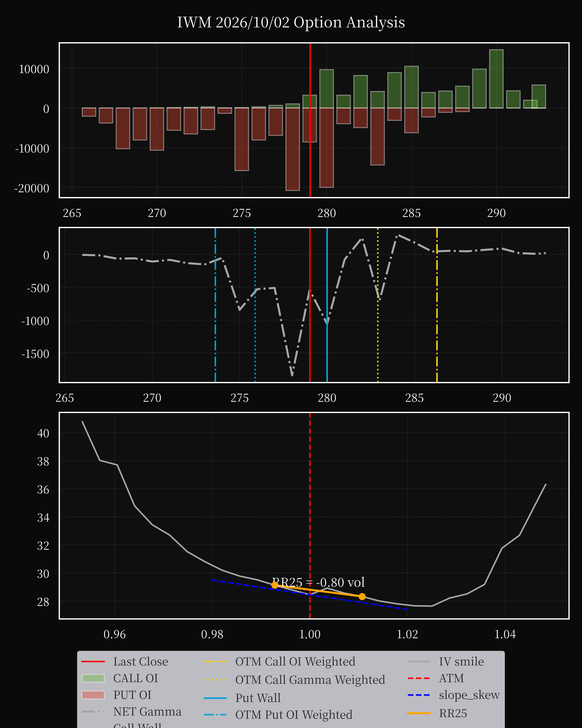Click the chart title IWM 2026/10/02 Option Analysis
Viewport: 582px width, 728px height.
tap(291, 22)
